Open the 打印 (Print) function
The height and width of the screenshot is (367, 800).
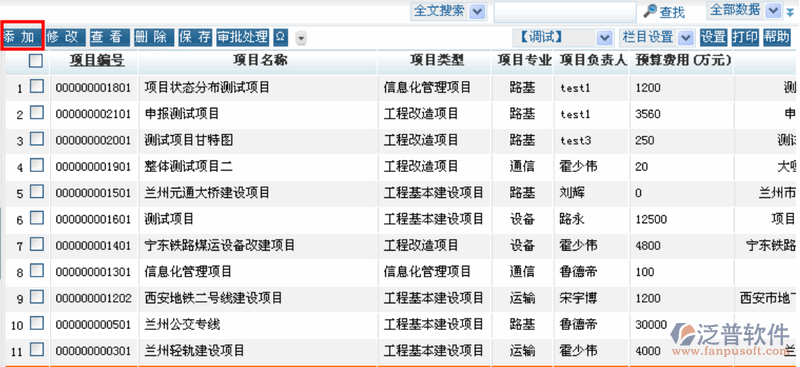coord(745,37)
